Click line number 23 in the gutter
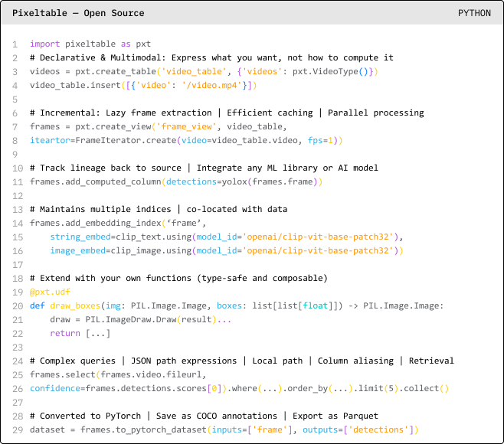504x444 pixels. 18,348
